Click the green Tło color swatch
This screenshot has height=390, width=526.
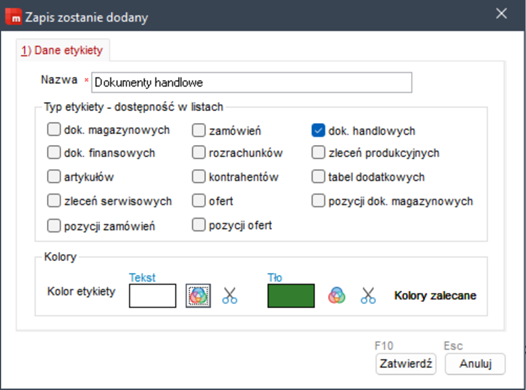(291, 295)
